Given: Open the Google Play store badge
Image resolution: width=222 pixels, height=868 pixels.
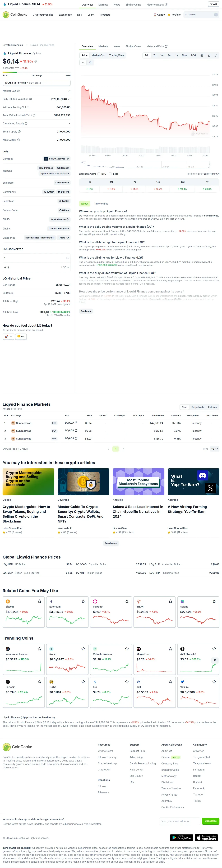Looking at the screenshot, I should pos(182,837).
